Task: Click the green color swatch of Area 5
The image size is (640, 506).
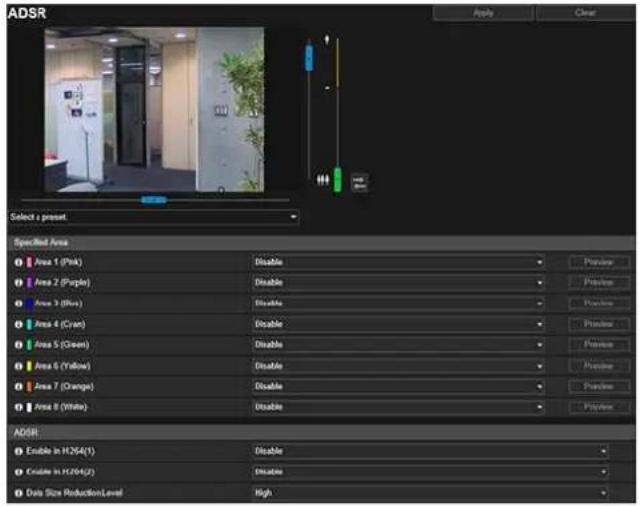Action: pos(29,345)
